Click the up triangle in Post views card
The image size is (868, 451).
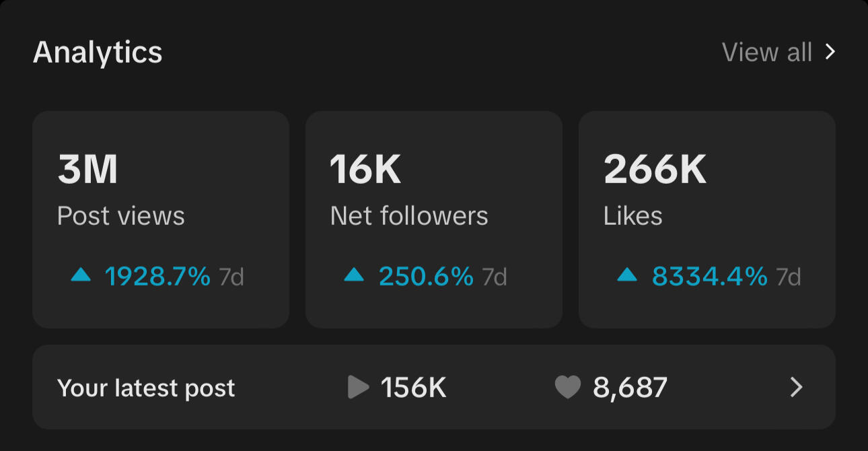click(81, 275)
